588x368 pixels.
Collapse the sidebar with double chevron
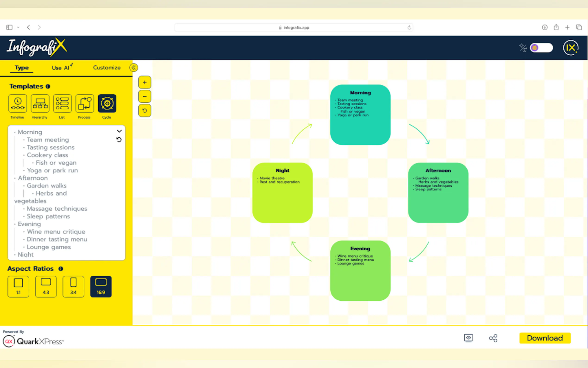134,68
